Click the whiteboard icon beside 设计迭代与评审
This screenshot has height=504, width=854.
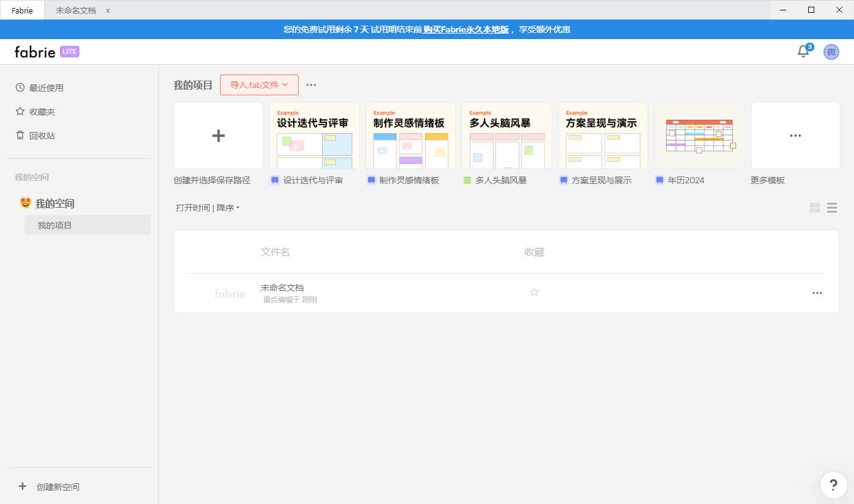pyautogui.click(x=275, y=180)
